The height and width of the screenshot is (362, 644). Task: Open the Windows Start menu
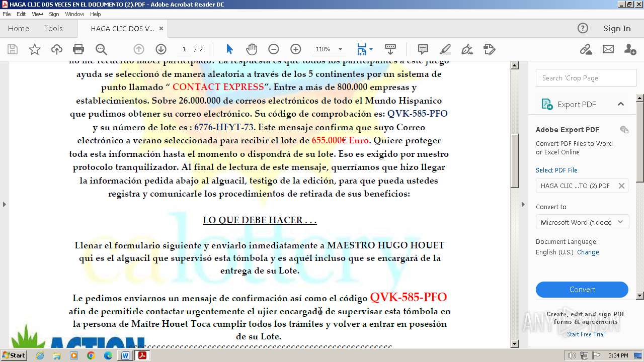[14, 355]
